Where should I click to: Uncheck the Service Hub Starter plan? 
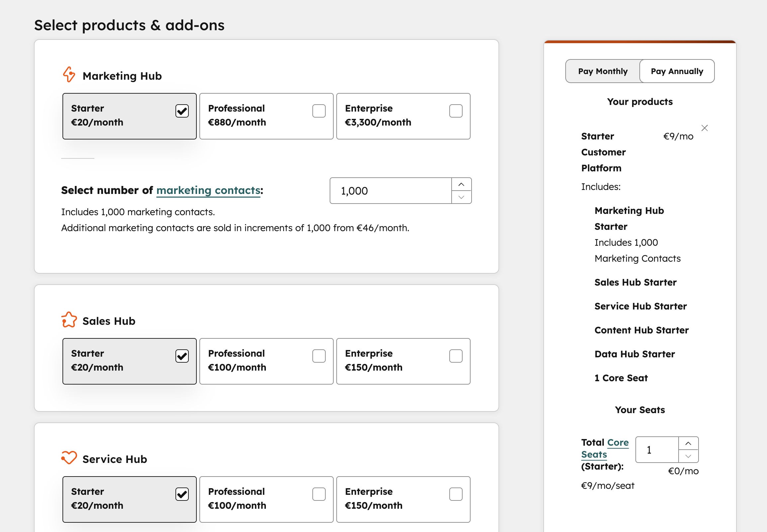182,494
